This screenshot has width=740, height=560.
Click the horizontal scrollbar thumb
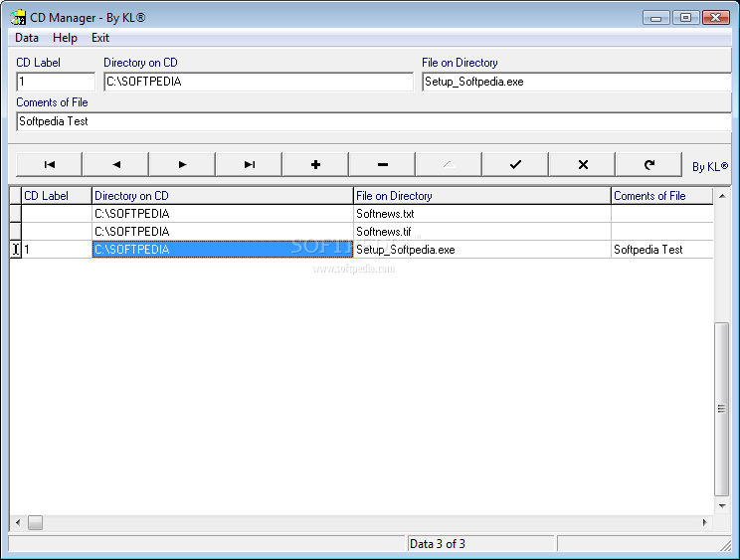(x=35, y=522)
